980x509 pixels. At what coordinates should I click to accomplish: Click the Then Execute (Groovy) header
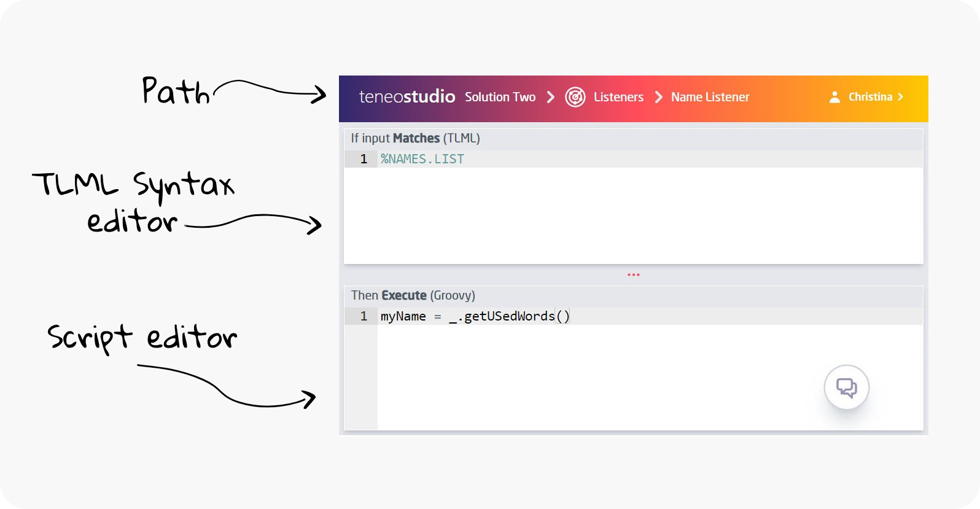413,295
